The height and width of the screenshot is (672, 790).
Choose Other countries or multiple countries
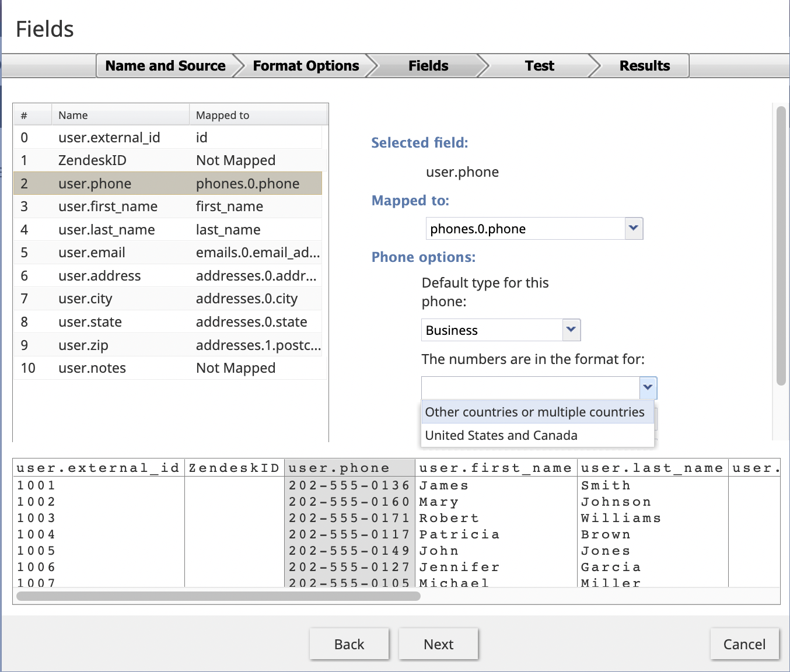[x=537, y=412]
